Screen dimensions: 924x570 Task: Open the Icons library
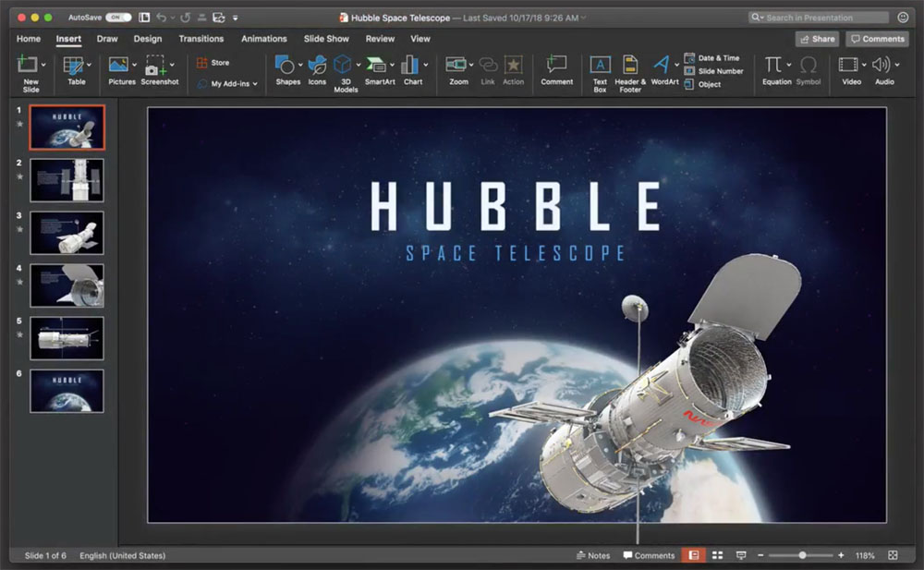(x=317, y=66)
